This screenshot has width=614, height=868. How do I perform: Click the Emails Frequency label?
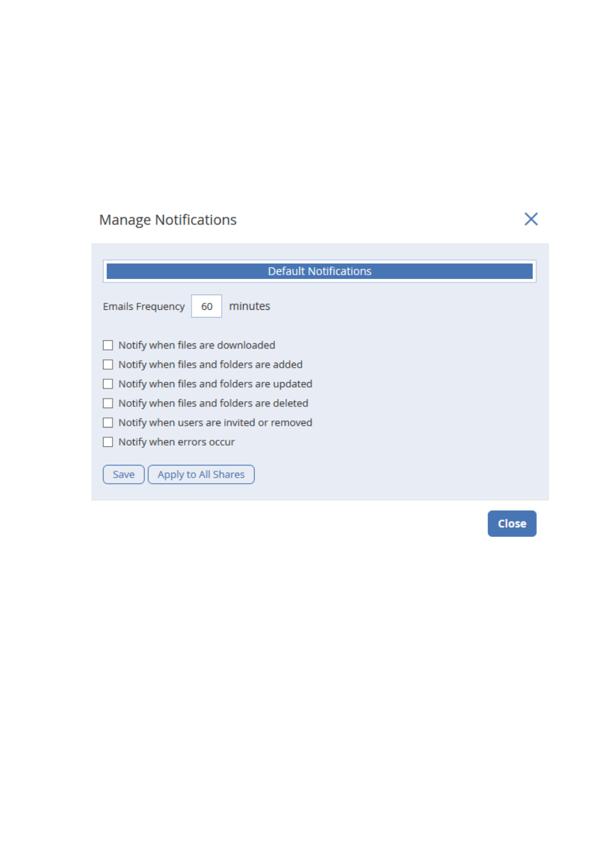click(144, 307)
